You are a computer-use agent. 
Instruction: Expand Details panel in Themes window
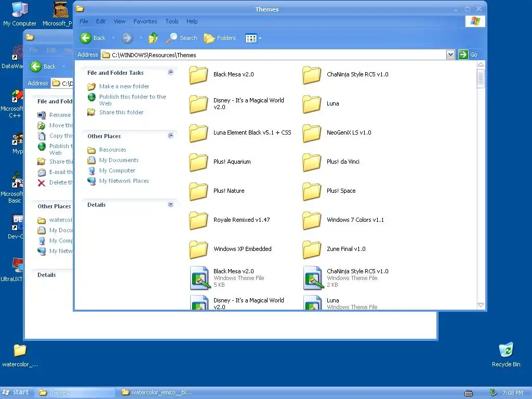click(x=170, y=204)
